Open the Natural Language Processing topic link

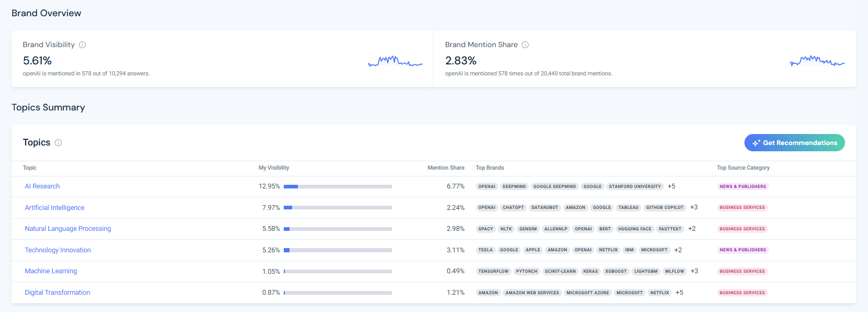point(68,229)
